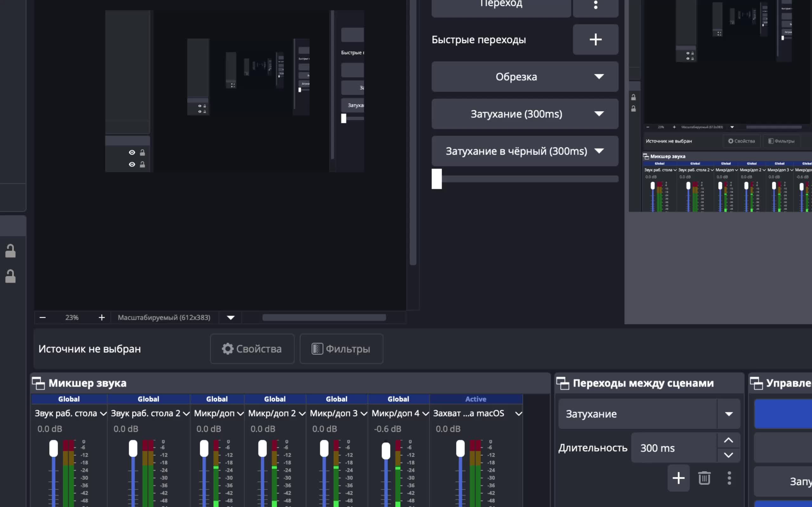Screen dimensions: 812x507
Task: Click trash icon to remove transition
Action: click(x=704, y=478)
